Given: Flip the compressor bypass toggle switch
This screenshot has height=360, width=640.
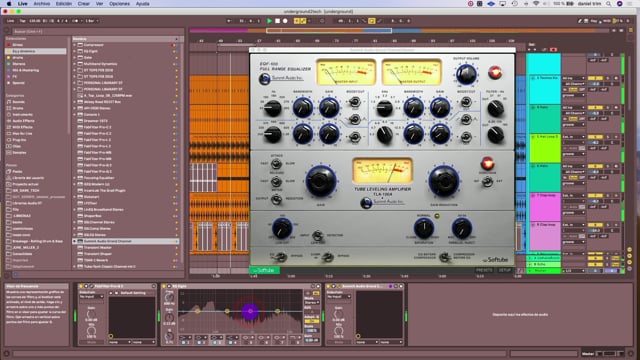Looking at the screenshot, I should click(x=327, y=256).
